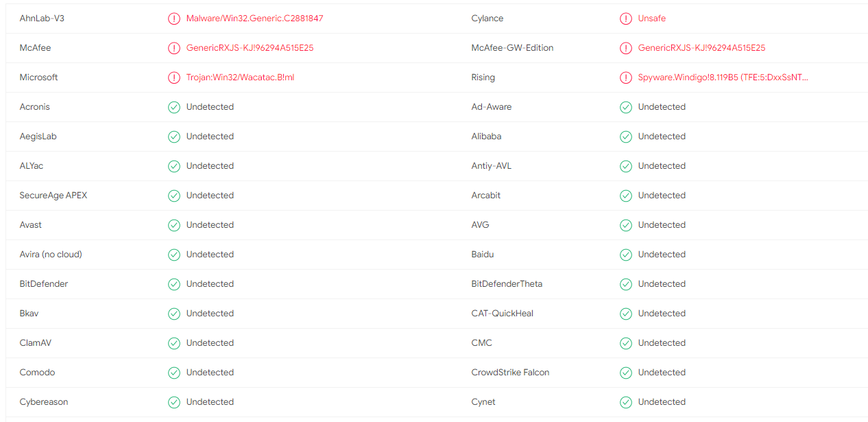The height and width of the screenshot is (422, 868).
Task: Click the red alert icon beside Malware/Win32.Generic.C2881847
Action: tap(174, 19)
